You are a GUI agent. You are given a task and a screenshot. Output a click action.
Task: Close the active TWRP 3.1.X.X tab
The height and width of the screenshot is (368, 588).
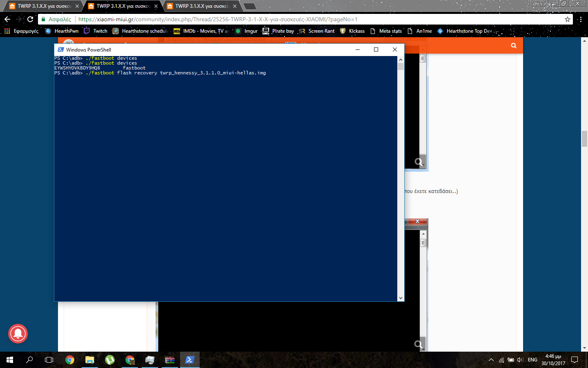(156, 6)
